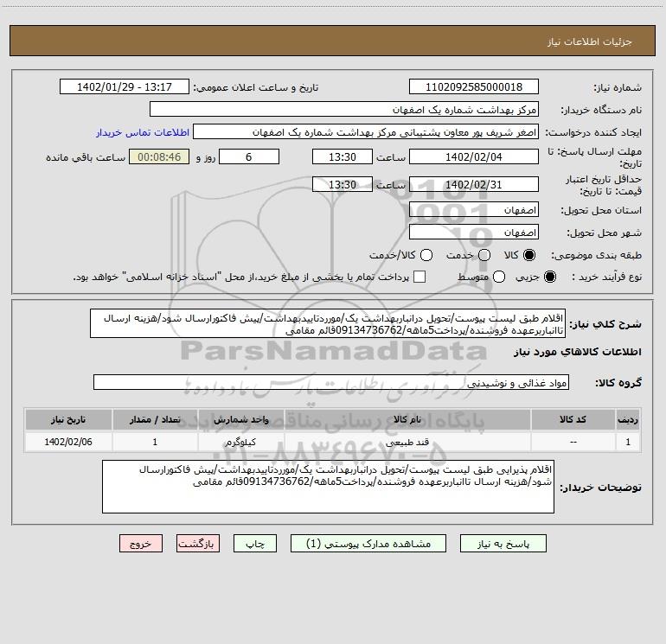Image resolution: width=666 pixels, height=644 pixels.
Task: Click the تاریخ نیاز column header
Action: pos(68,419)
